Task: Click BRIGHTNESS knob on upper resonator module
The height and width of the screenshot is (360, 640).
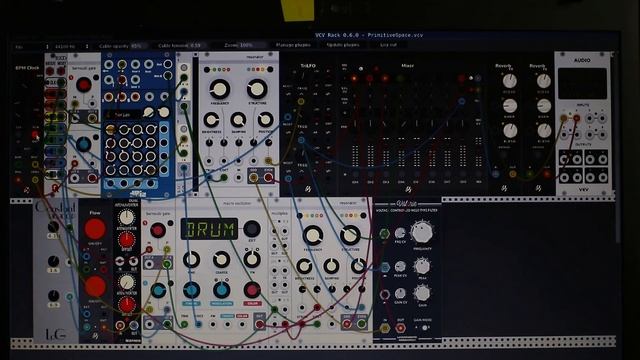Action: pyautogui.click(x=211, y=120)
